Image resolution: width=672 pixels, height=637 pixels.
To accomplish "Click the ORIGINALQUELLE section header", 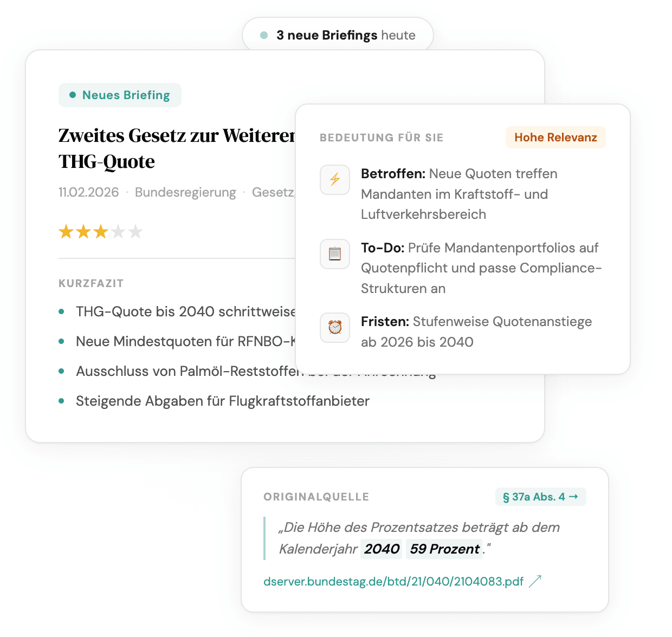I will 316,497.
